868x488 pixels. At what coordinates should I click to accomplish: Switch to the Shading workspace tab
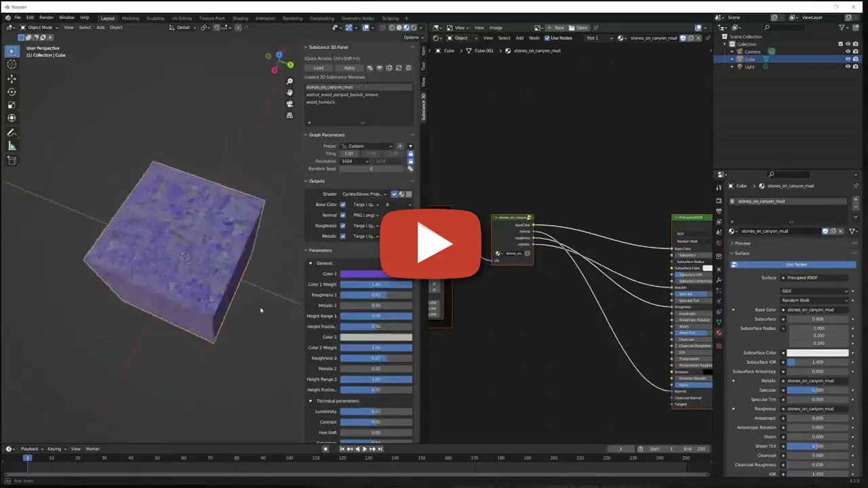click(240, 18)
